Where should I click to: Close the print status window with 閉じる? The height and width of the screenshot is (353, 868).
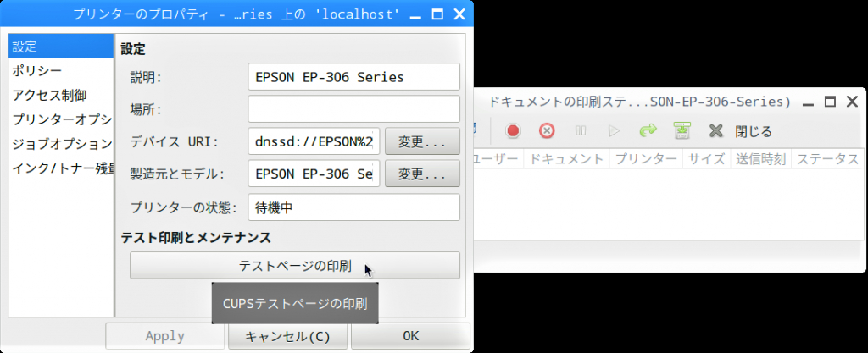741,131
